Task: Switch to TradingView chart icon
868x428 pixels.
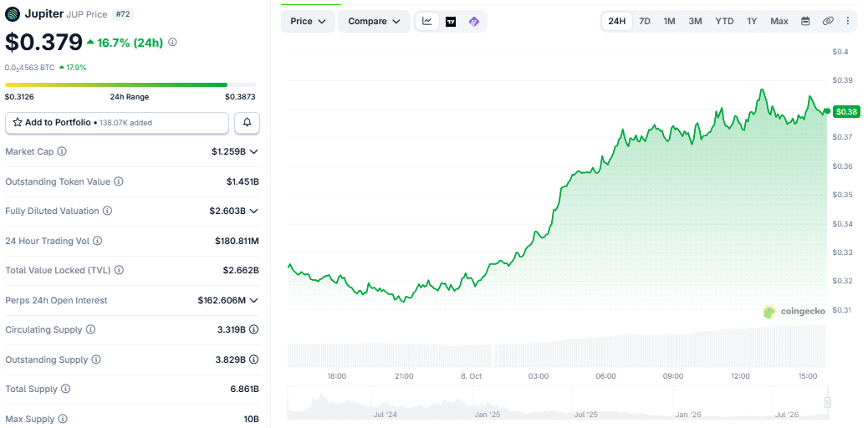Action: point(451,22)
